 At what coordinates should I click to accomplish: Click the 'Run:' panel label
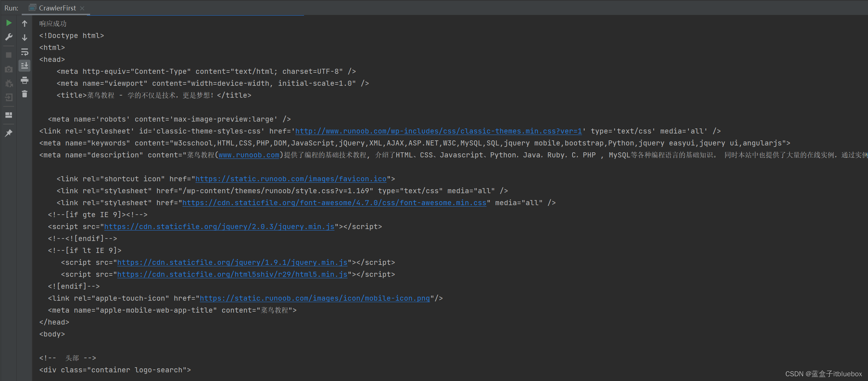tap(11, 8)
